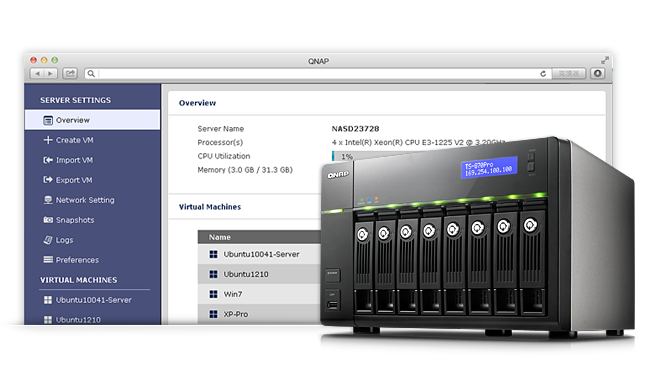Viewport: 650px width, 370px height.
Task: Click the Server Name label
Action: pyautogui.click(x=221, y=129)
